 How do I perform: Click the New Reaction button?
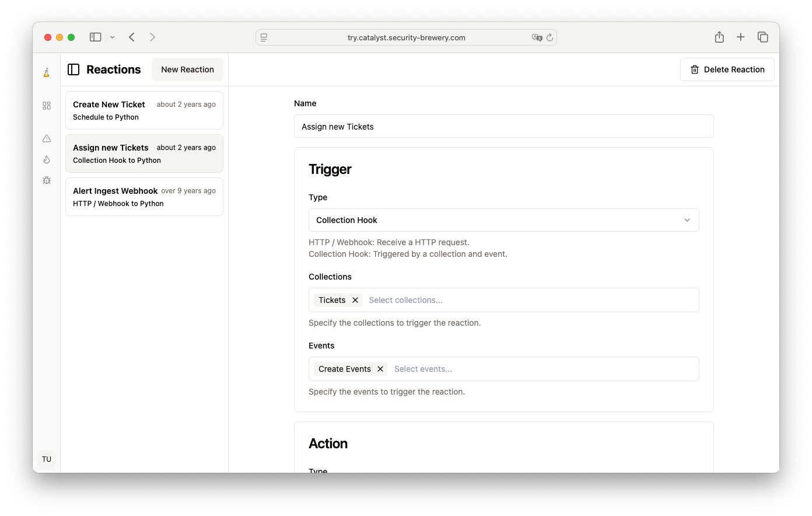tap(187, 69)
